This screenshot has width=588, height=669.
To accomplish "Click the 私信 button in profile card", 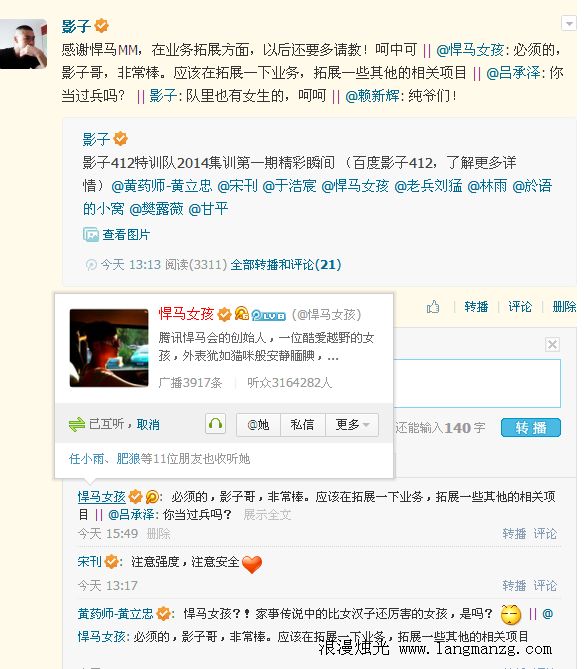I will (303, 425).
